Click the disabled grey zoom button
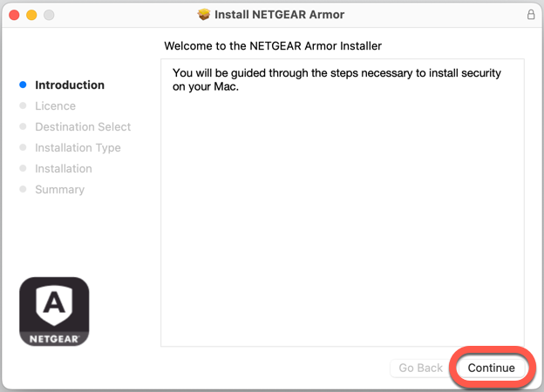This screenshot has height=392, width=544. click(49, 15)
